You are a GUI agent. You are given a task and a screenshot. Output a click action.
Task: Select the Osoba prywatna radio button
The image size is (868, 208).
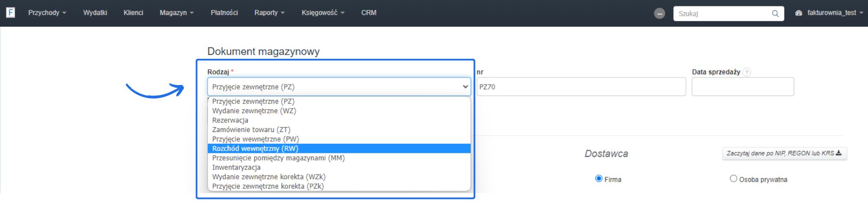[x=733, y=179]
